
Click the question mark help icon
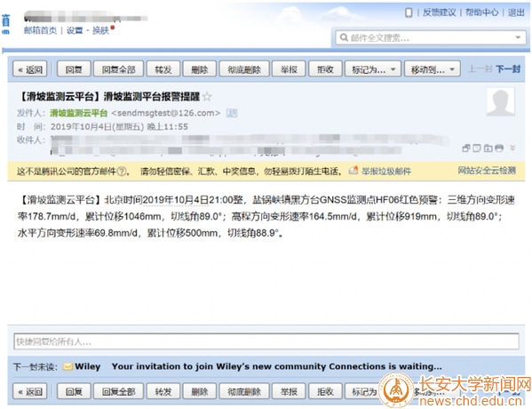pyautogui.click(x=122, y=172)
